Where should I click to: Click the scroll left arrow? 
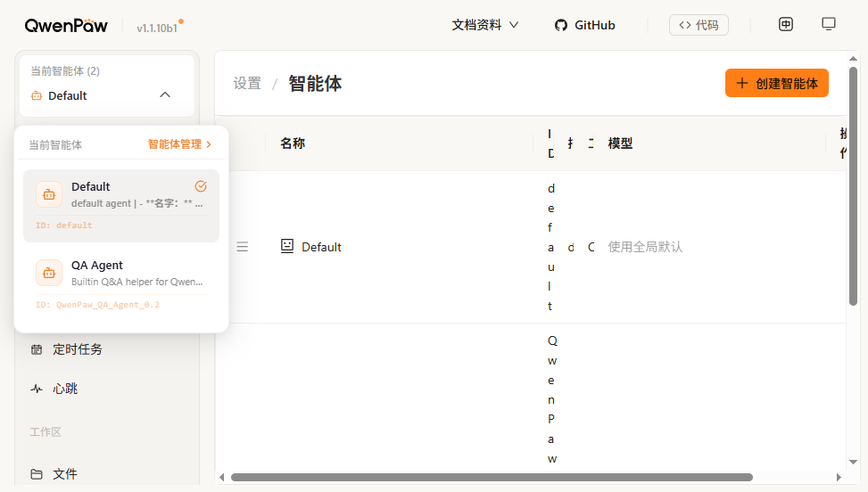pyautogui.click(x=222, y=477)
